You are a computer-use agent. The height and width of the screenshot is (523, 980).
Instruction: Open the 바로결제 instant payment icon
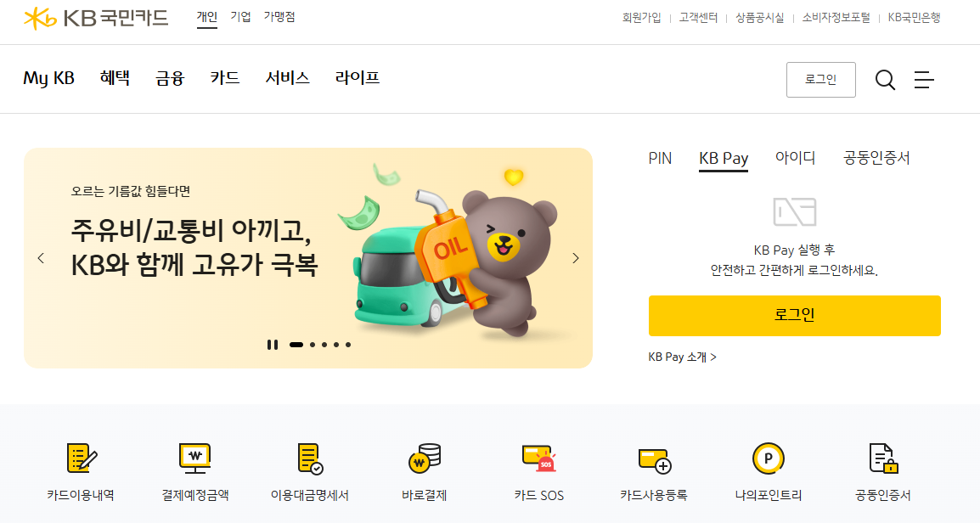pos(425,458)
